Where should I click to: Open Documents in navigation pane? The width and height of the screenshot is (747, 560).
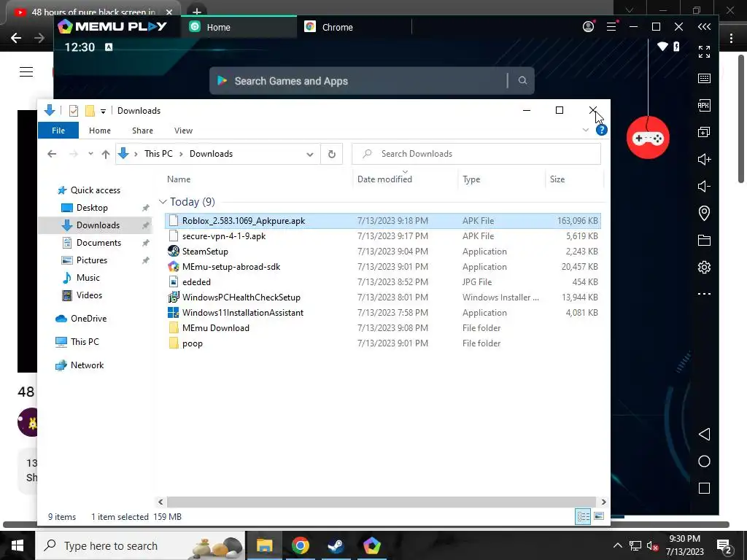tap(98, 243)
